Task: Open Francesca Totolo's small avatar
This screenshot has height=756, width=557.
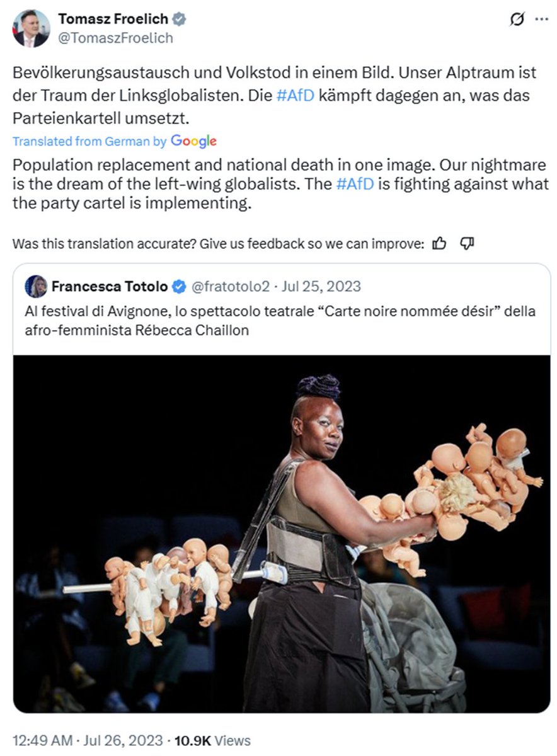Action: click(36, 287)
